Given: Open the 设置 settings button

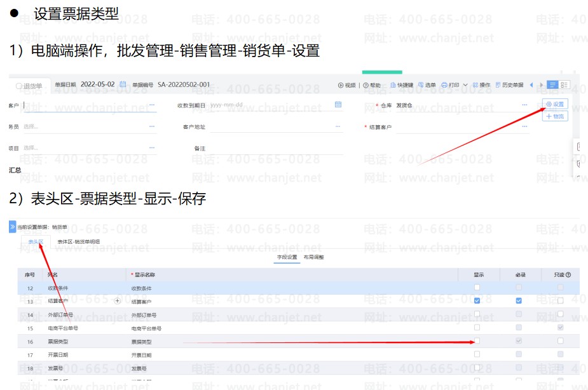Looking at the screenshot, I should 555,104.
